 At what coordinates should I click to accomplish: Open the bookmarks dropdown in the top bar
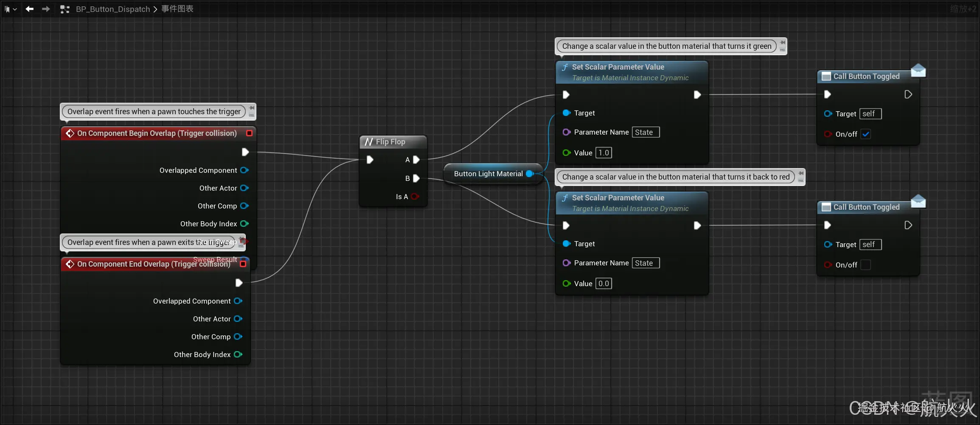point(10,9)
